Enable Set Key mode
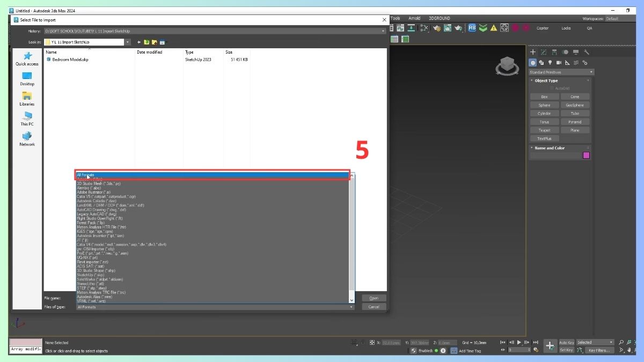 567,350
